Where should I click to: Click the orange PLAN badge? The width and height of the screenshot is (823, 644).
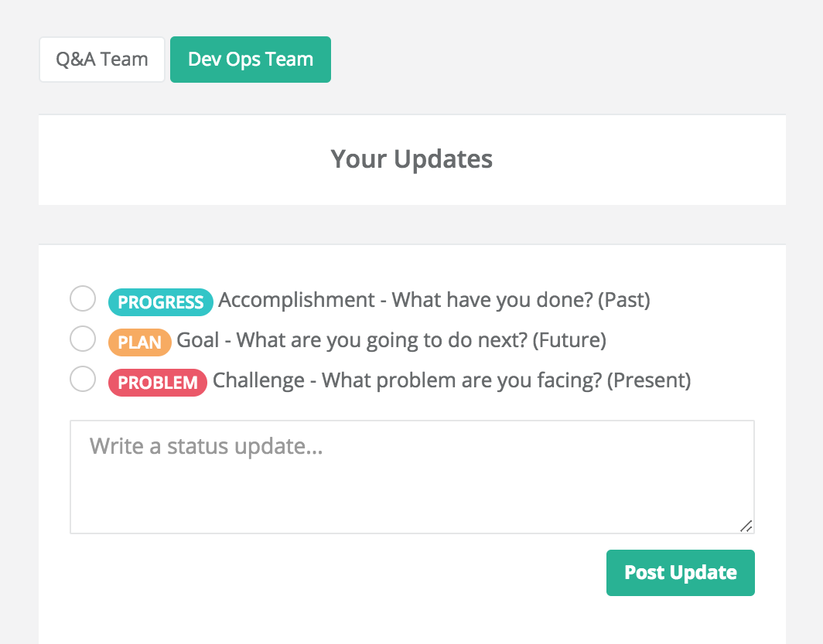tap(139, 342)
